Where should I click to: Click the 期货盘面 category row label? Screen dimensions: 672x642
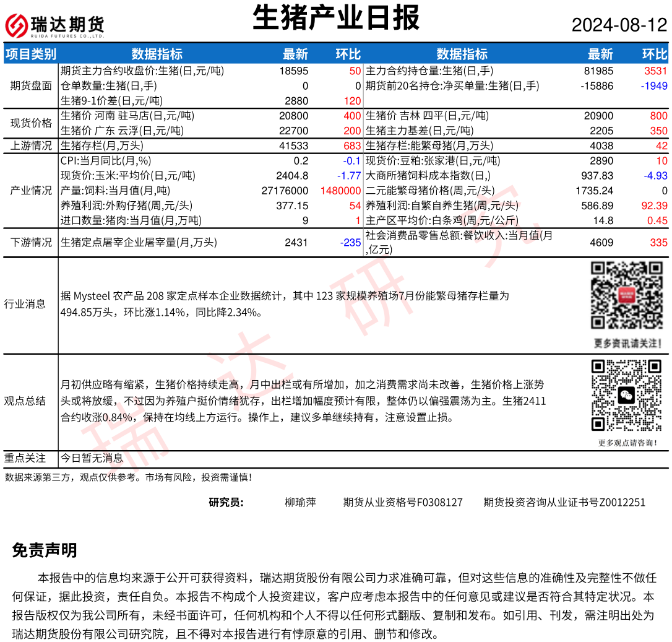pos(31,85)
